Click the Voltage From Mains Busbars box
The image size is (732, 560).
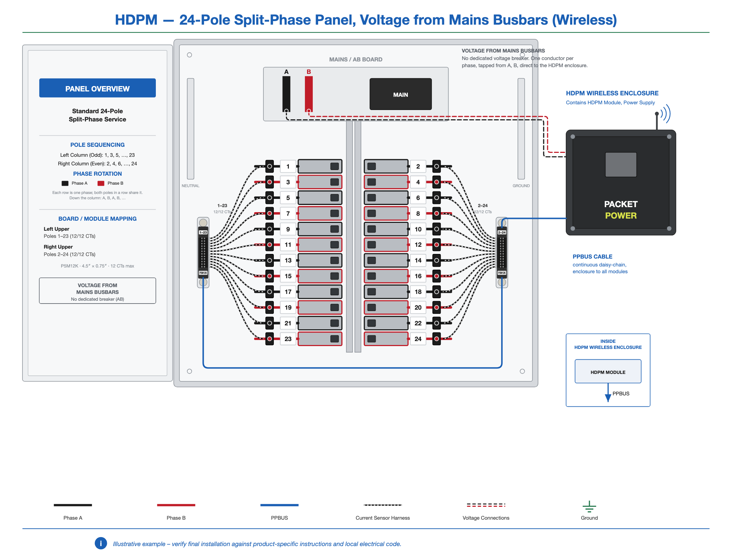tap(97, 291)
